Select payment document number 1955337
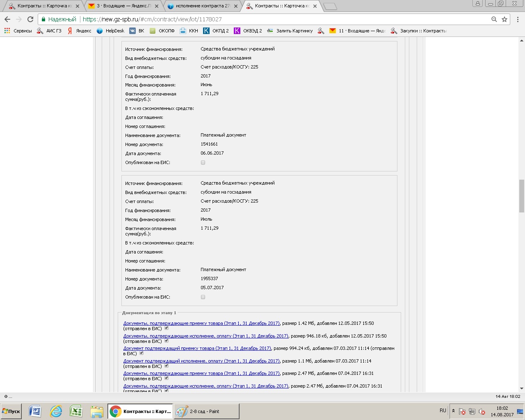This screenshot has width=525, height=420. [209, 279]
